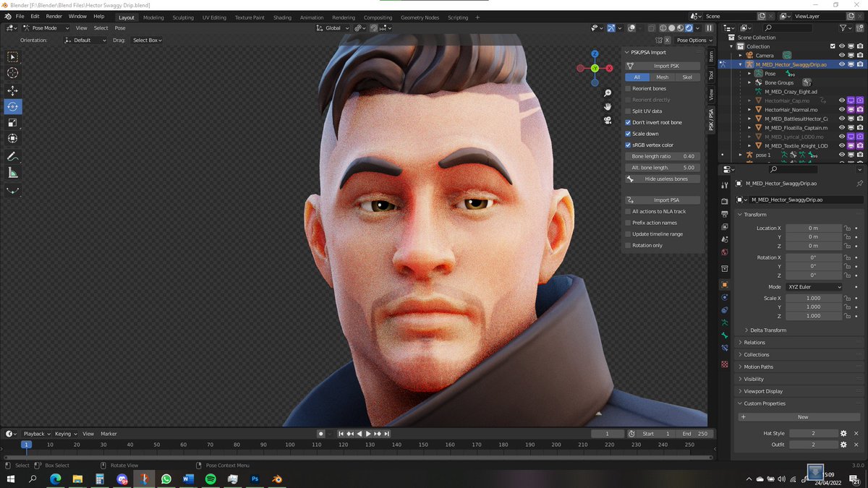Enable the Reorient bones checkbox
The image size is (868, 488).
(628, 88)
